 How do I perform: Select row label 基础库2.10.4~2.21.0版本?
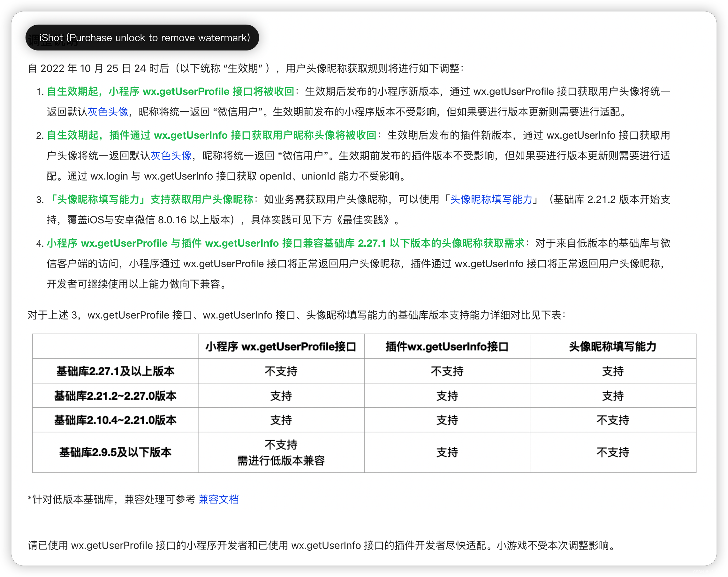click(115, 420)
